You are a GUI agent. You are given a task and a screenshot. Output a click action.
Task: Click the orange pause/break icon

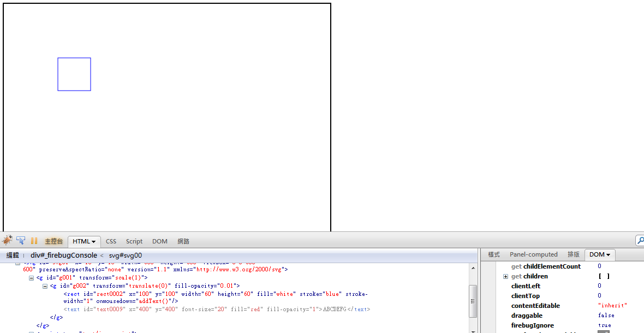click(34, 241)
